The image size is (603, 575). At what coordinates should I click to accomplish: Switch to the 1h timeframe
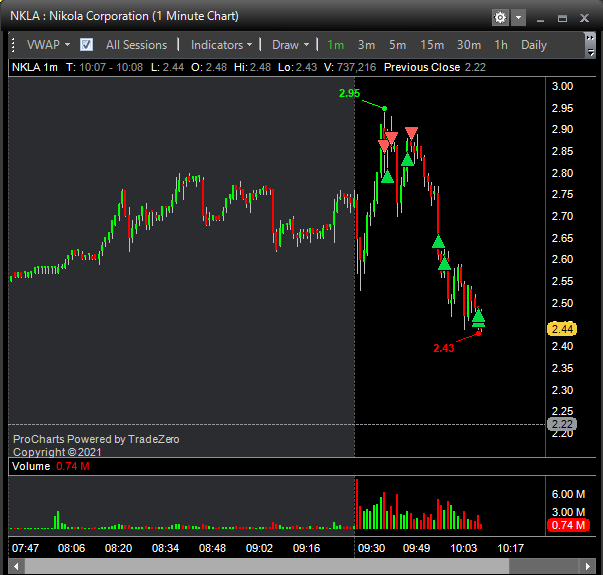click(501, 45)
